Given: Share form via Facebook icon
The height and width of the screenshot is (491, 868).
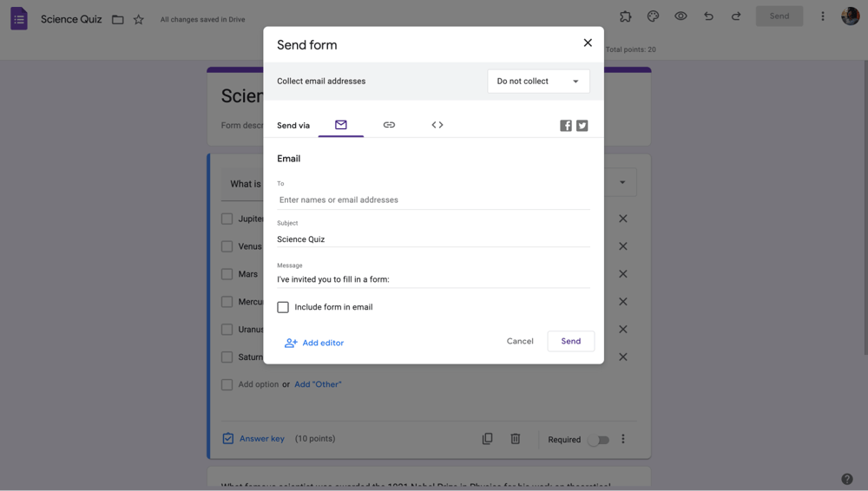Looking at the screenshot, I should coord(566,126).
